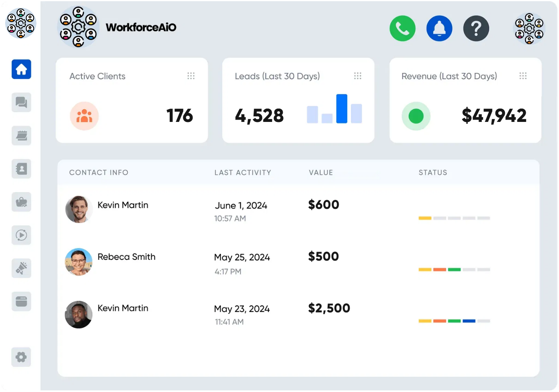559x392 pixels.
Task: Sort by the LAST ACTIVITY column header
Action: (243, 172)
